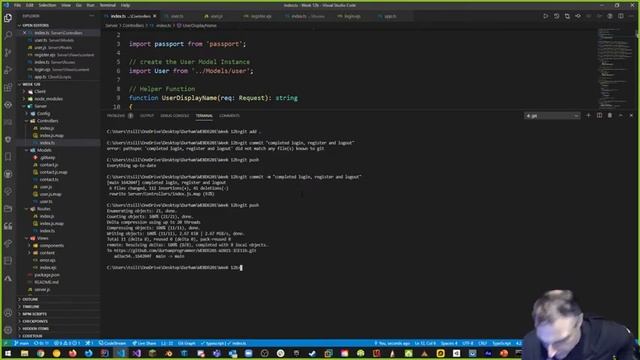Switch to the Comments panel tab
The width and height of the screenshot is (640, 360).
(229, 116)
